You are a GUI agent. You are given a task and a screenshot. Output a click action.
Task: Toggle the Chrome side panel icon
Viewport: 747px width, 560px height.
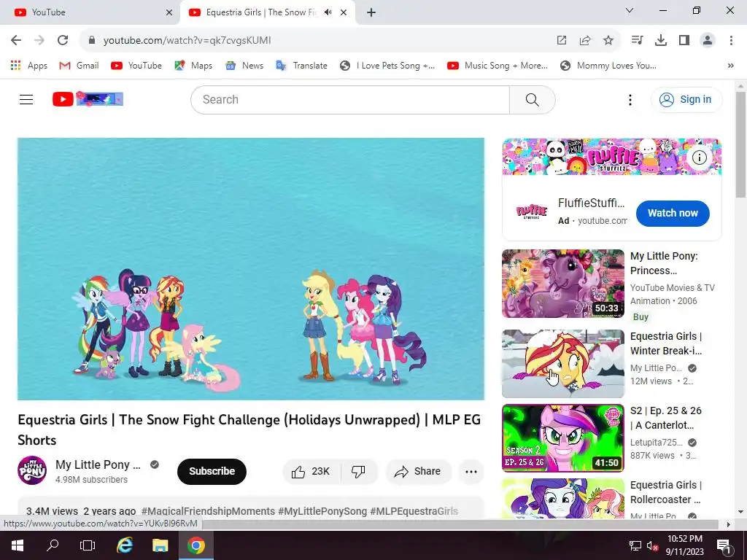(684, 41)
